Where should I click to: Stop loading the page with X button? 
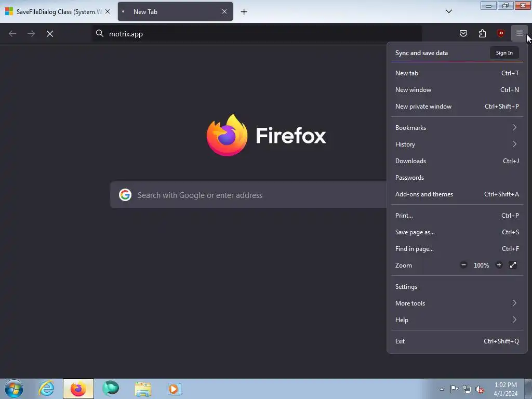click(50, 34)
